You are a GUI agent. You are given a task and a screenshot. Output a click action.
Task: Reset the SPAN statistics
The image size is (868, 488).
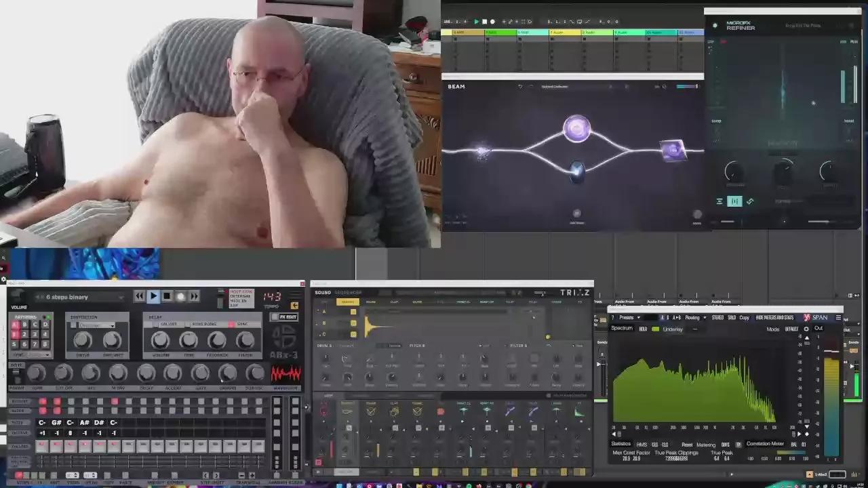687,445
